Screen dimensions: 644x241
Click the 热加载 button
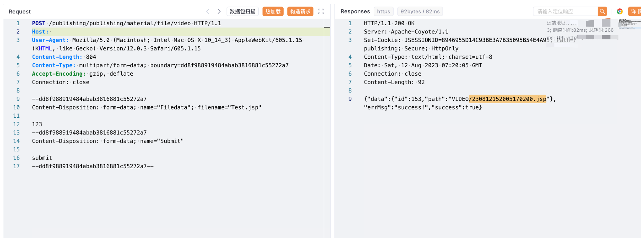(x=273, y=11)
